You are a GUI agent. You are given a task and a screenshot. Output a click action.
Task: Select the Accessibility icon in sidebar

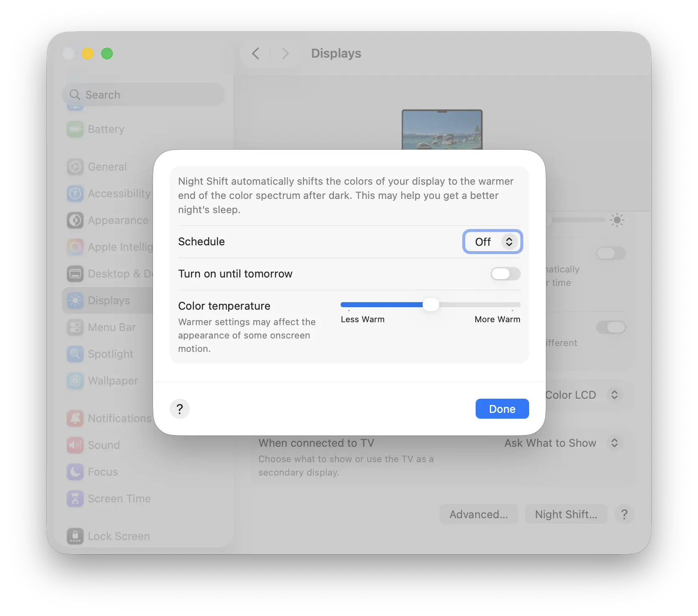point(75,193)
